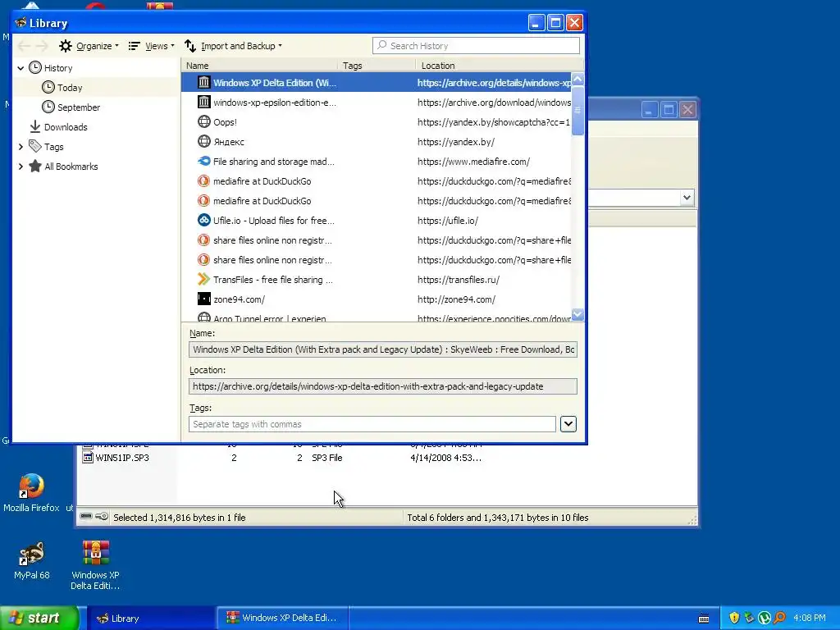The width and height of the screenshot is (840, 630).
Task: Click the security shield tray icon
Action: coord(734,618)
